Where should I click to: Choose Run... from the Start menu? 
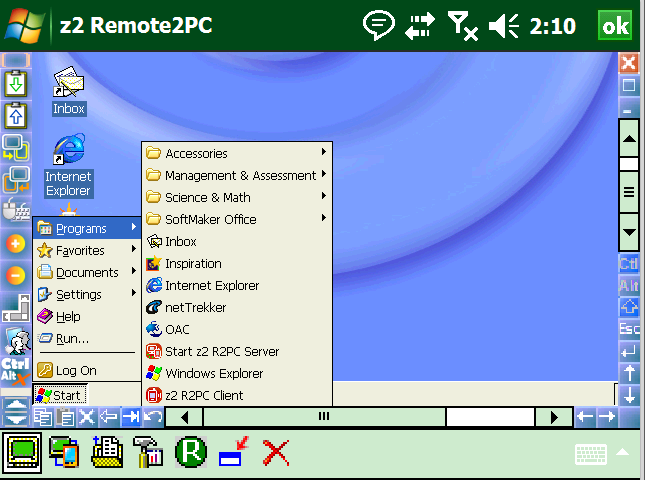pos(87,339)
